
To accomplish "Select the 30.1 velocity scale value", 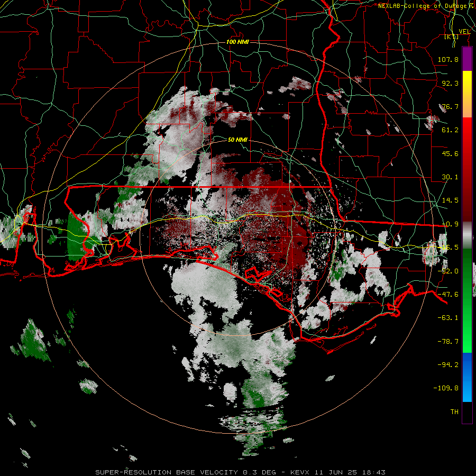I will click(450, 177).
